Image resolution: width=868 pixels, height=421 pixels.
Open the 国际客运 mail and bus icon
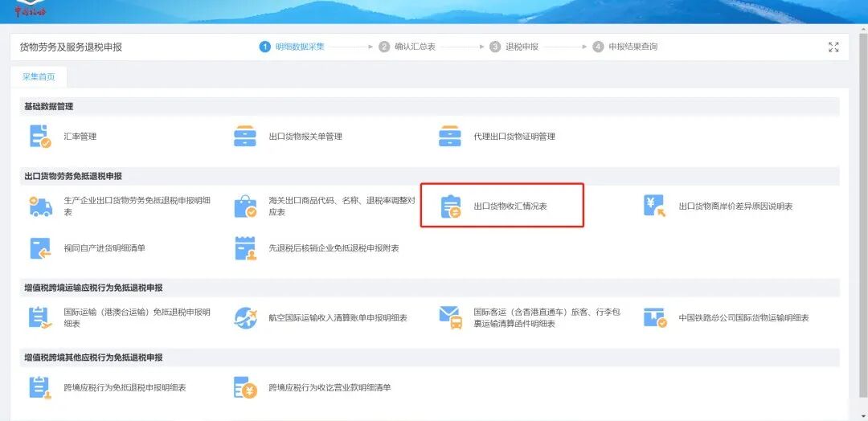451,317
